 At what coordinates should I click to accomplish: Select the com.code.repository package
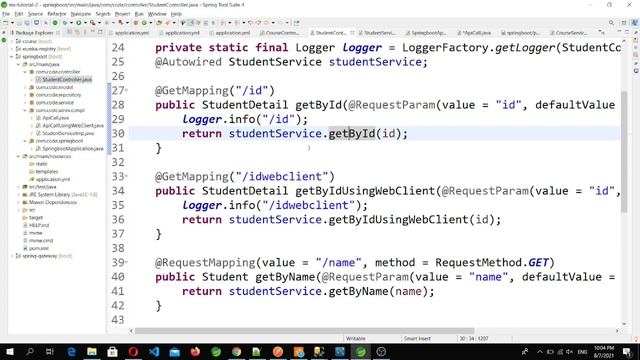[58, 95]
